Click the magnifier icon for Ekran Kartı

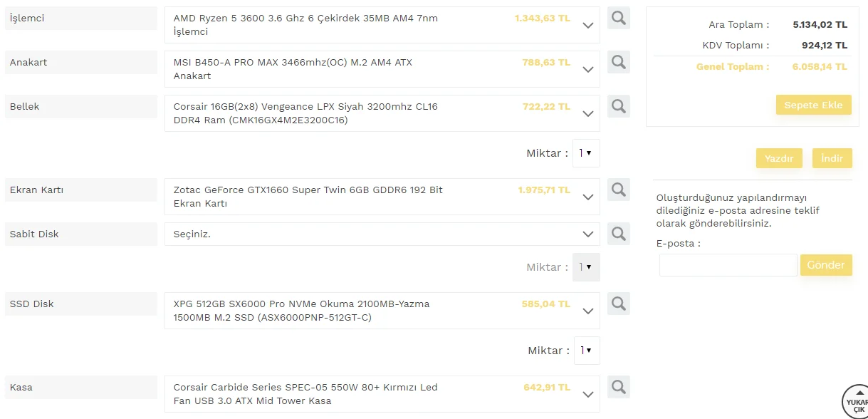(619, 190)
